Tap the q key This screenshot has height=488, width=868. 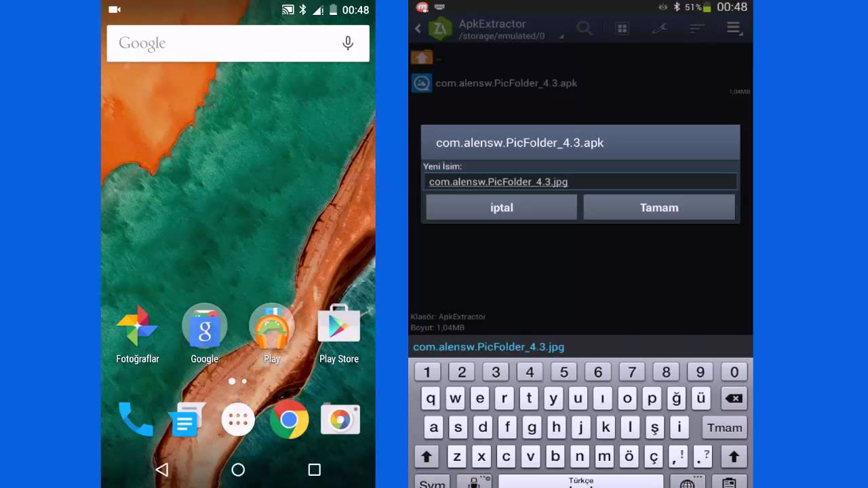pyautogui.click(x=431, y=399)
